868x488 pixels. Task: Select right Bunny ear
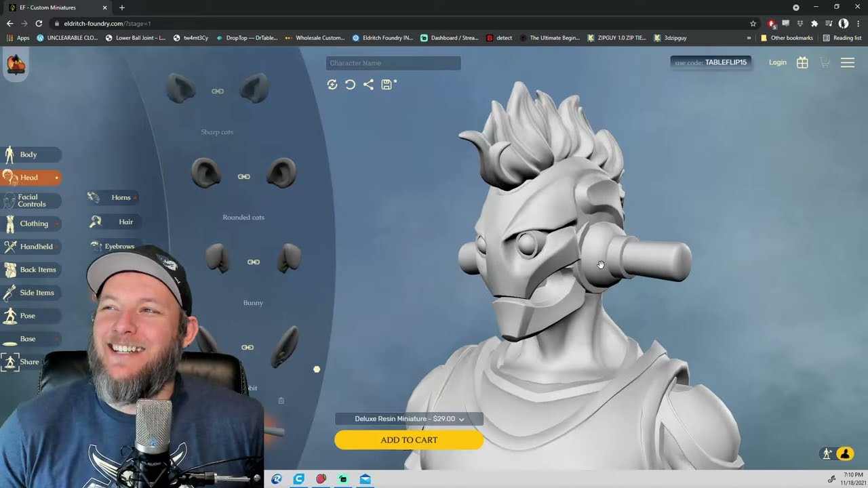[289, 259]
